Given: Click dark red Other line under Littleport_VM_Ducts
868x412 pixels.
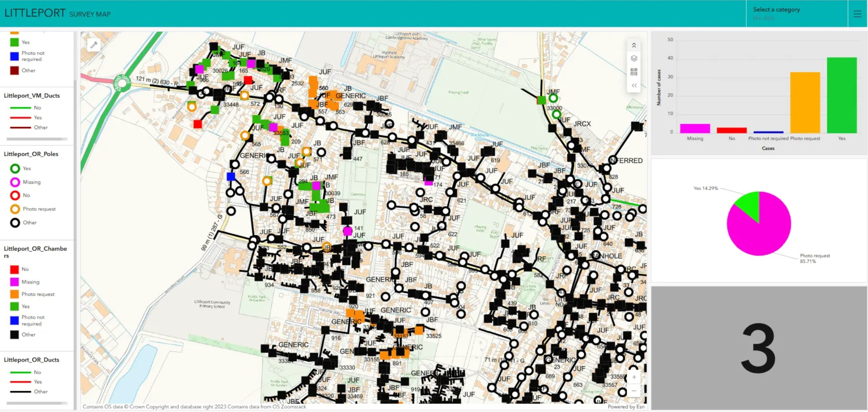Looking at the screenshot, I should point(20,127).
